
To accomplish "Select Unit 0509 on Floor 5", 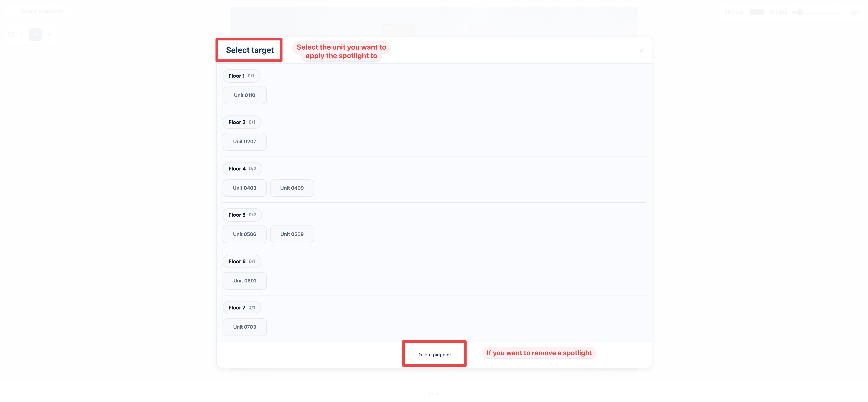I will (x=292, y=234).
